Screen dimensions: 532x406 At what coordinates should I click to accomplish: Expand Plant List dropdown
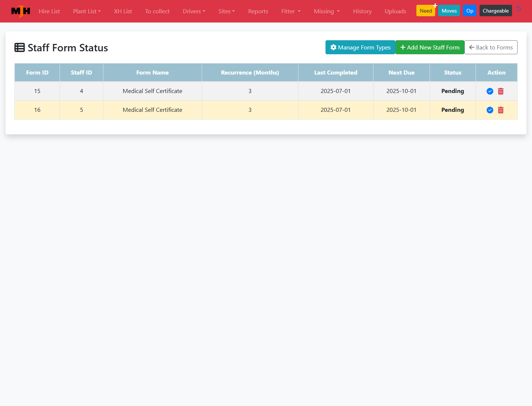coord(87,11)
